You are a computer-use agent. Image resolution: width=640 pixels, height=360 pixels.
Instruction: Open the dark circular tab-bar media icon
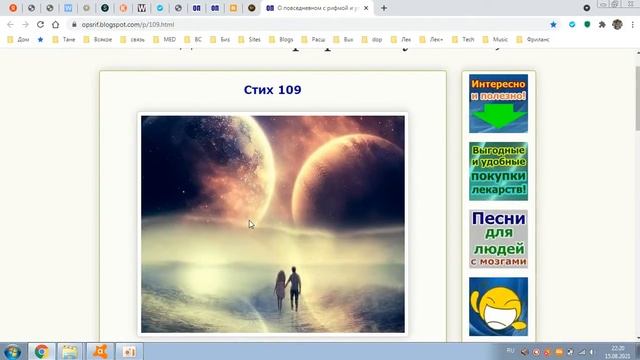pyautogui.click(x=587, y=8)
